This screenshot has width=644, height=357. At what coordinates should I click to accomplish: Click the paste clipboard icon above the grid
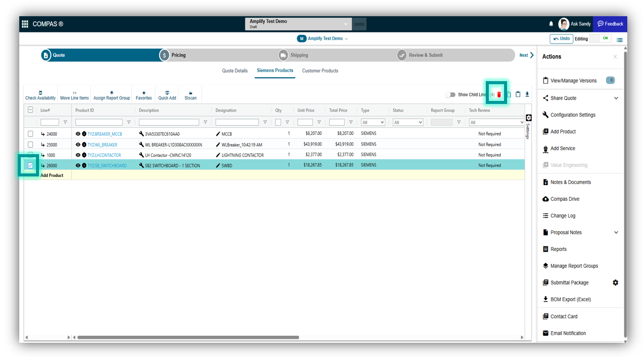click(518, 94)
